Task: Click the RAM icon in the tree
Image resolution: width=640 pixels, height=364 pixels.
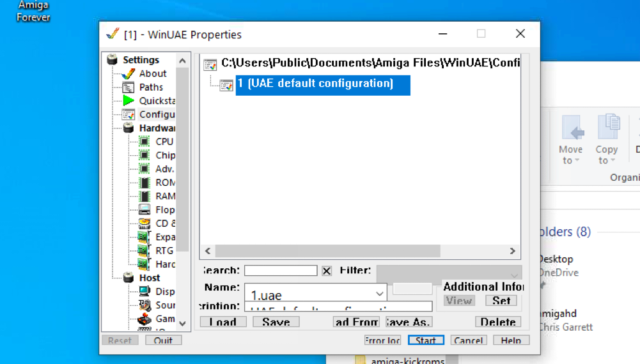Action: click(x=144, y=196)
